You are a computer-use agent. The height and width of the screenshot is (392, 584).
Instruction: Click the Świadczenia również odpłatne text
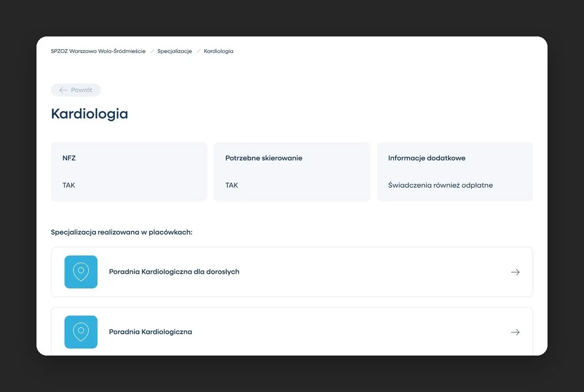[440, 186]
